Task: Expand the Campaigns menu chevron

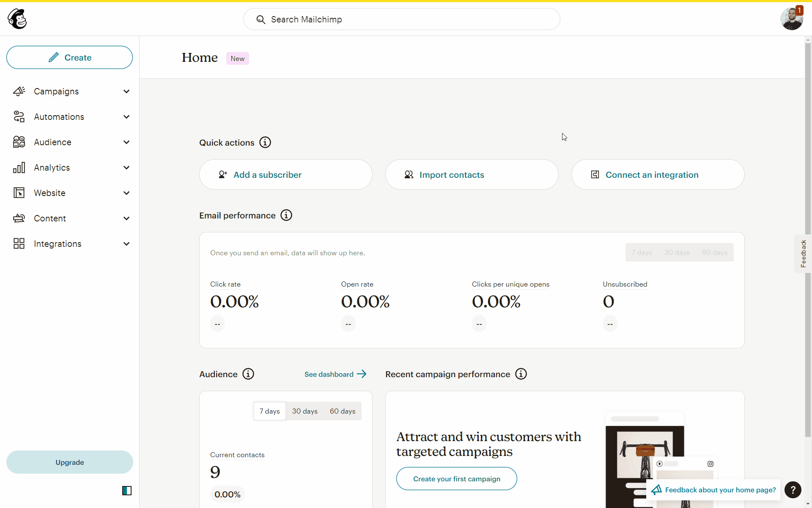Action: [x=126, y=91]
